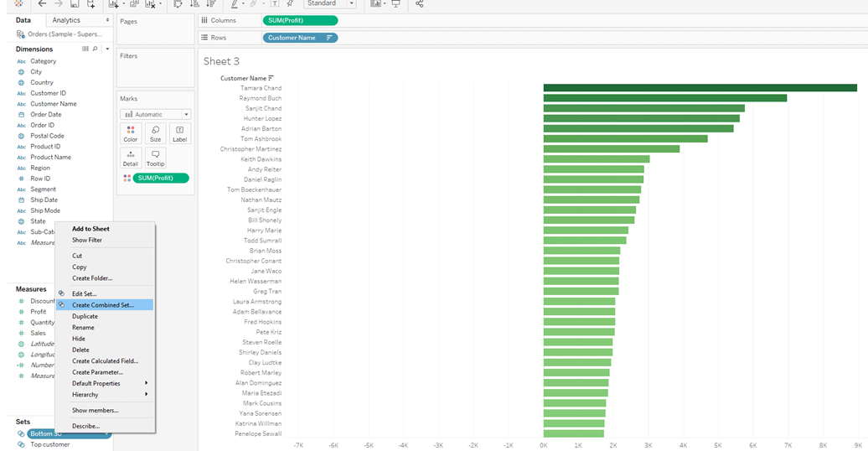Image resolution: width=868 pixels, height=451 pixels.
Task: Expand Default Properties submenu
Action: [x=105, y=383]
